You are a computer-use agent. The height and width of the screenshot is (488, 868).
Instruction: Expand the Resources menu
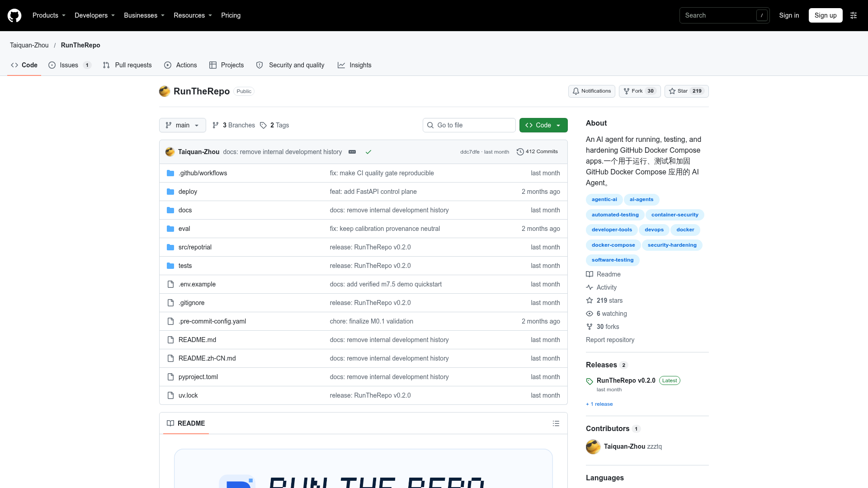click(193, 15)
